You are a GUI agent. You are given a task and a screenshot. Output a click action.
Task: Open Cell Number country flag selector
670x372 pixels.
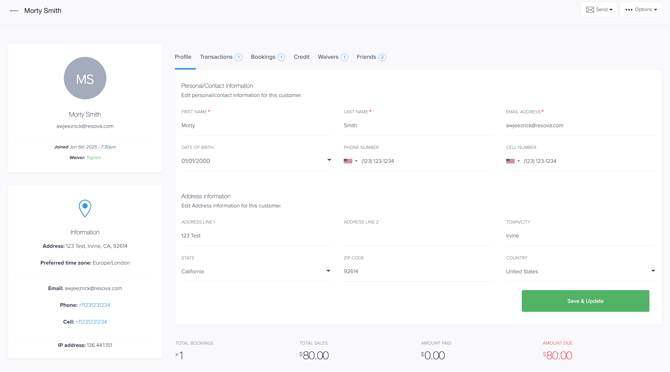pos(513,161)
